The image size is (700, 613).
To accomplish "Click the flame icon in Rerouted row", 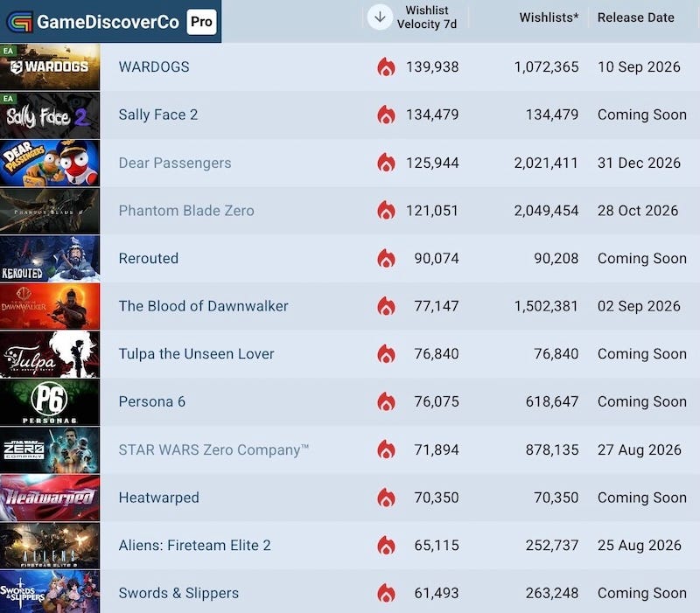I will pyautogui.click(x=386, y=258).
